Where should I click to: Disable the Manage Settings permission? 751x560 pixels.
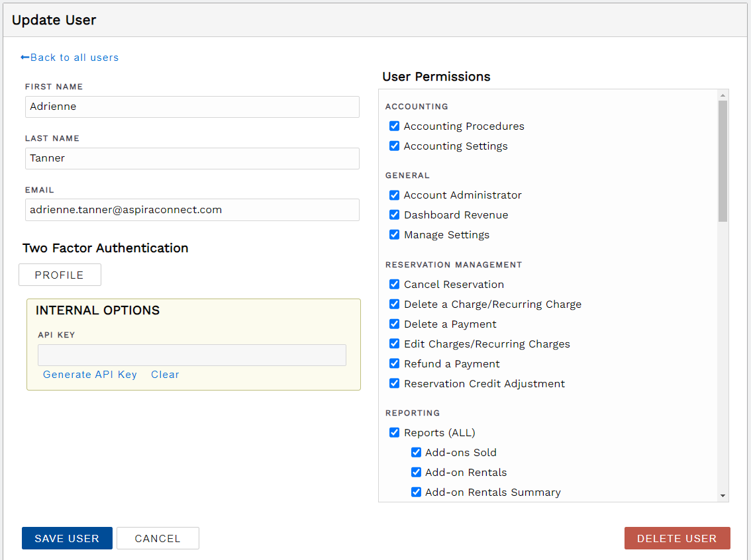tap(394, 234)
